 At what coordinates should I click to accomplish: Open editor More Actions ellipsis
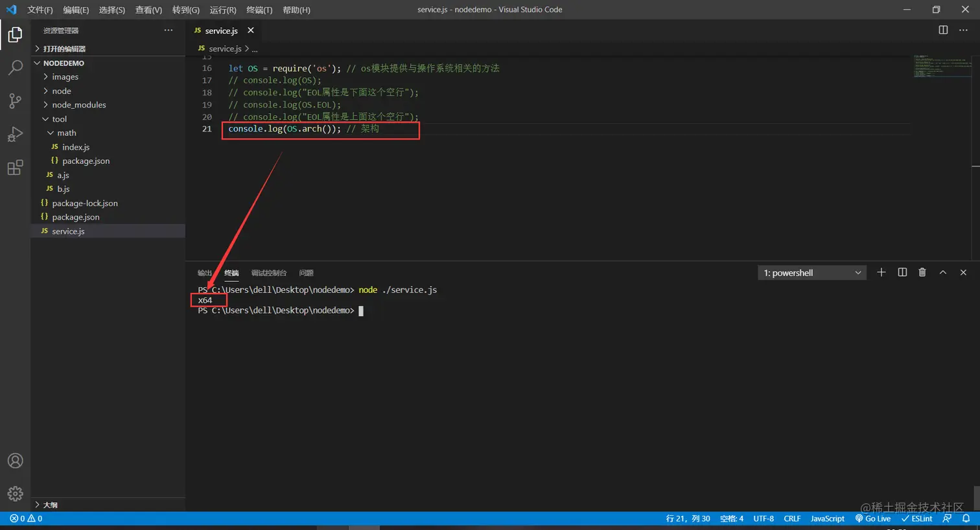963,30
